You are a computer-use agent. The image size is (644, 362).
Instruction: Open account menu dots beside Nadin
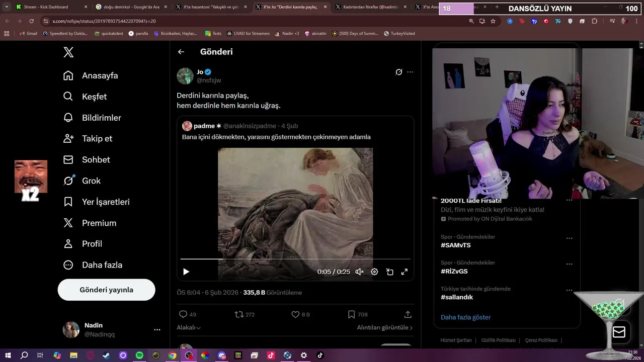point(157,330)
